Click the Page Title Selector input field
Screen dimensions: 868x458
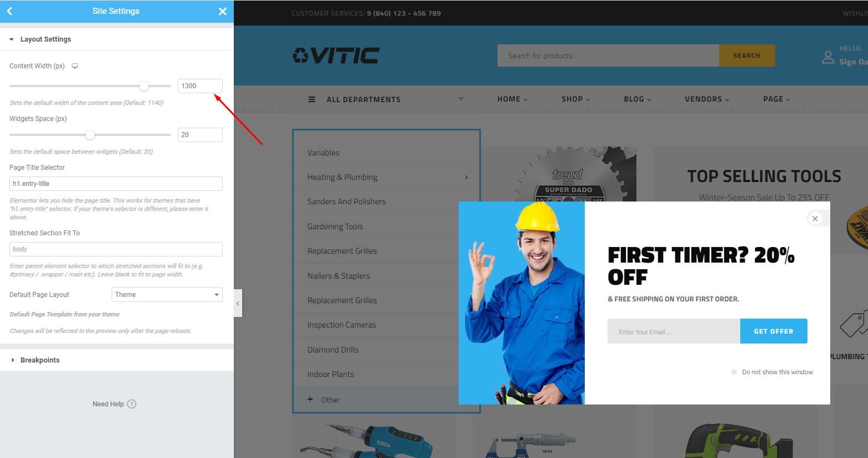click(116, 184)
